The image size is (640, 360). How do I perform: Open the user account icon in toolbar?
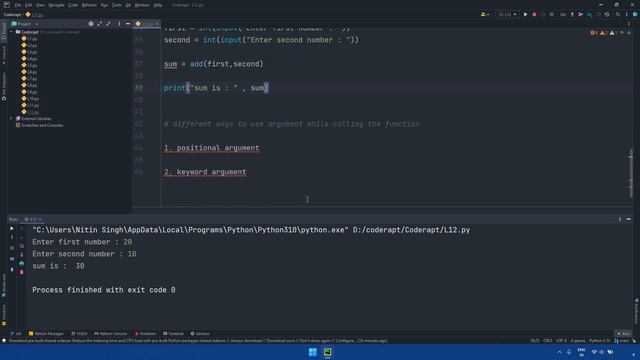tap(484, 14)
